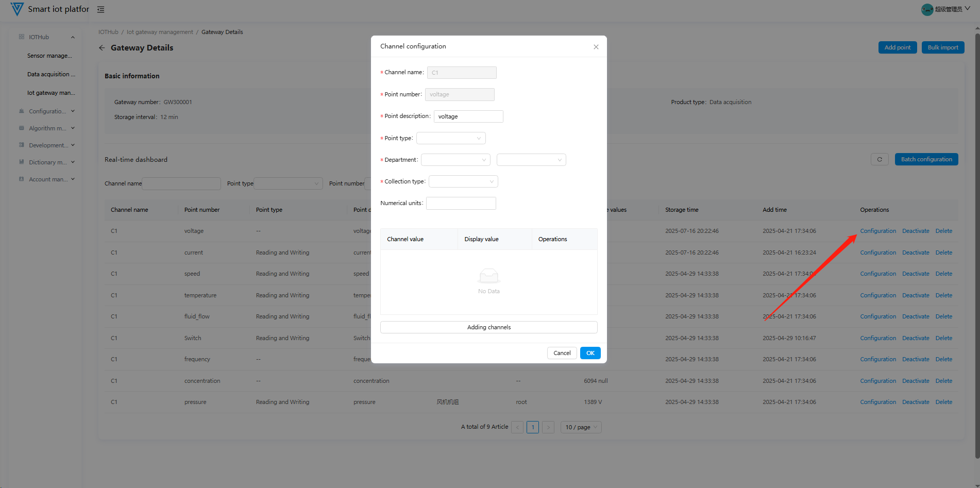Click the Account management icon in sidebar
This screenshot has height=488, width=980.
click(x=22, y=179)
